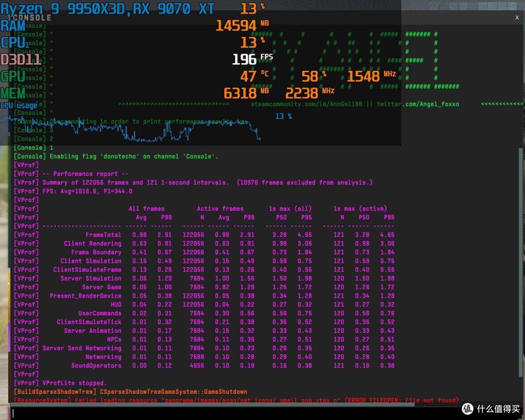Click the twitter.com/Angel_foxxo text
Screen dimensions: 525x420
tap(418, 104)
